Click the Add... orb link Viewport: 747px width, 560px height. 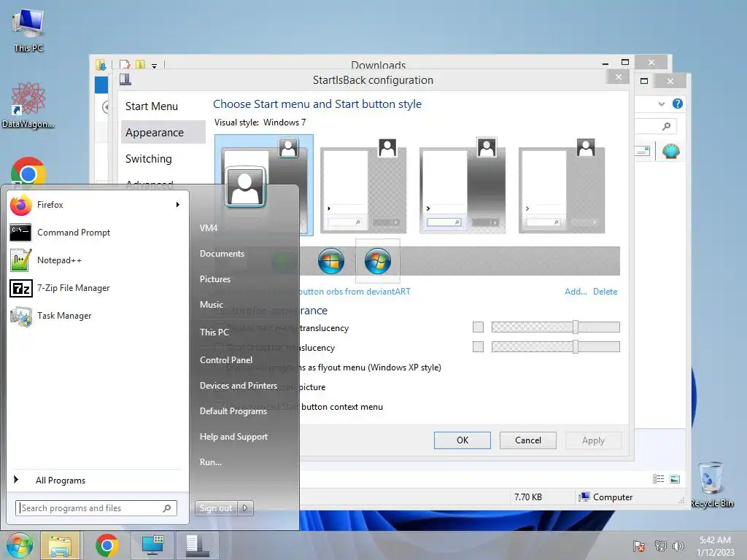pos(576,292)
